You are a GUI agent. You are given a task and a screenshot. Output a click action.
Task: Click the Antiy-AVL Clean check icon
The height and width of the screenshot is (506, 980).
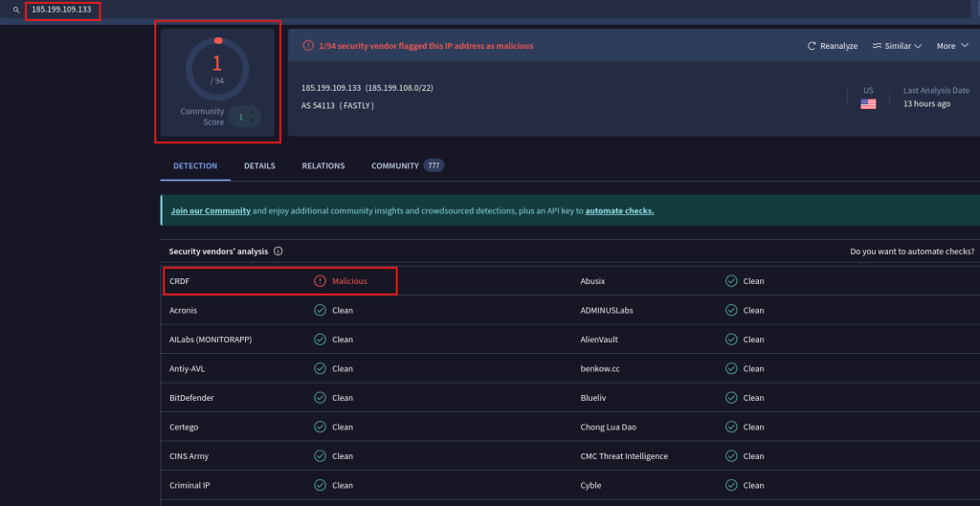(320, 368)
